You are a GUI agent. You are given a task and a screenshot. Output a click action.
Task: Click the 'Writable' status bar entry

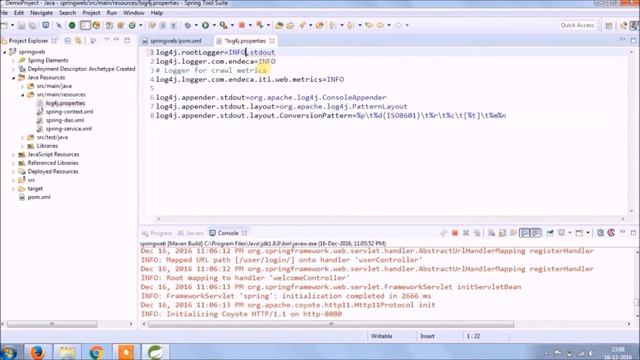(x=381, y=336)
